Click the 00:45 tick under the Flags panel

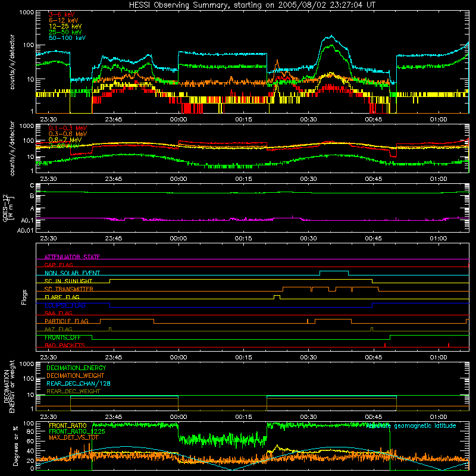point(374,358)
